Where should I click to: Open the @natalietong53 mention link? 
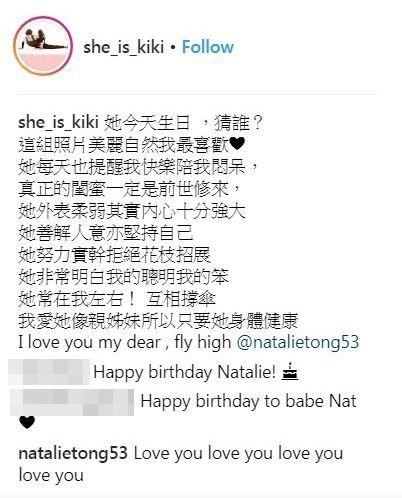coord(298,342)
